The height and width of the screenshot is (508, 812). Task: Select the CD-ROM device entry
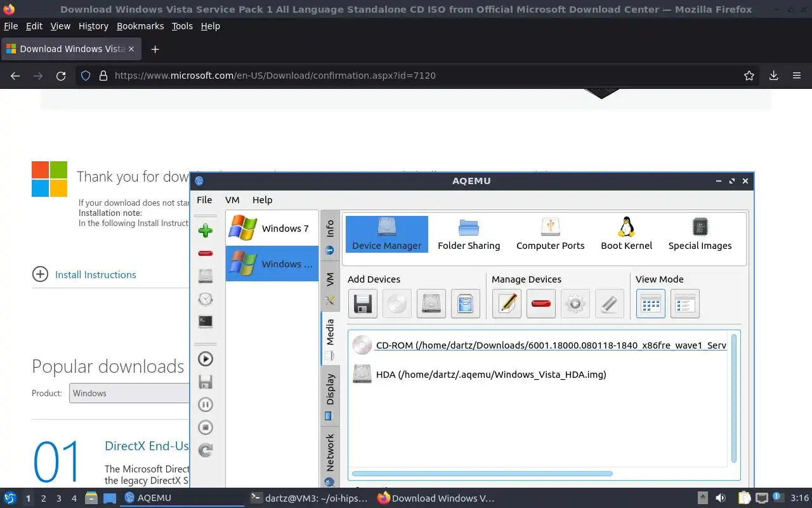(x=539, y=345)
